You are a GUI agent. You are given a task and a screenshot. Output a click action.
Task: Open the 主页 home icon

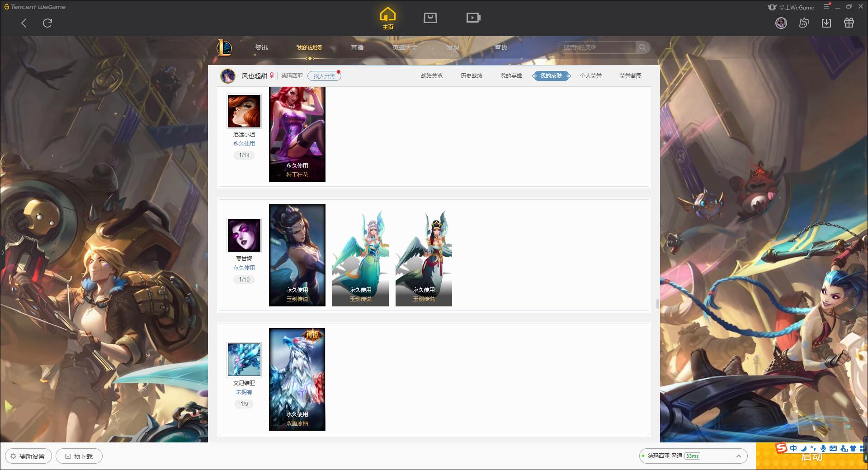[x=388, y=19]
